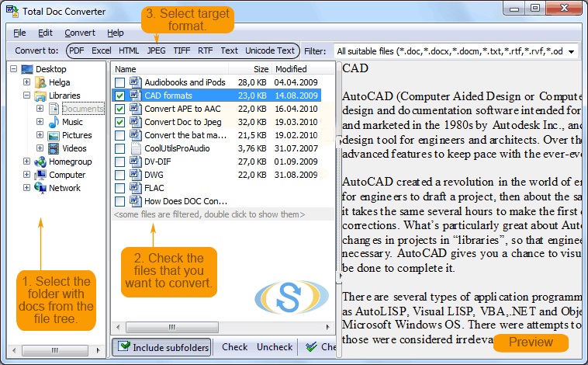Choose Excel as target format

pos(102,50)
